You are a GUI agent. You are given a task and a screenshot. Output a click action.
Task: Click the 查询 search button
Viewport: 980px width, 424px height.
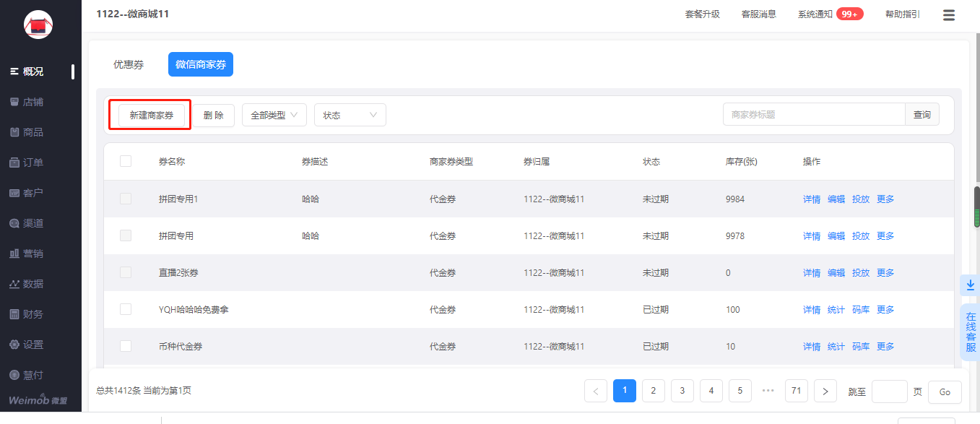click(922, 114)
